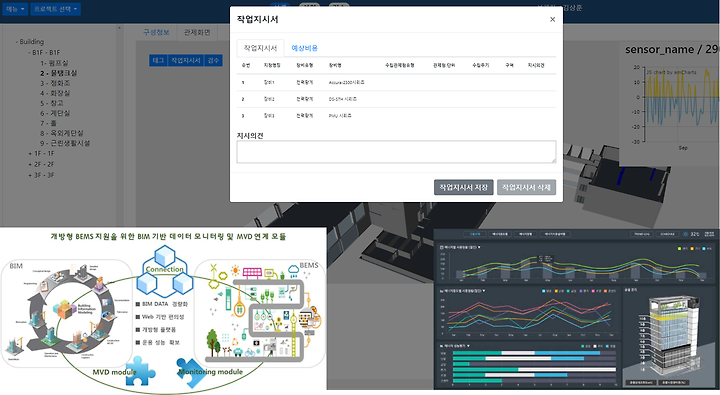The height and width of the screenshot is (395, 720).
Task: Click the SCHEDULE dashboard button
Action: click(x=667, y=234)
